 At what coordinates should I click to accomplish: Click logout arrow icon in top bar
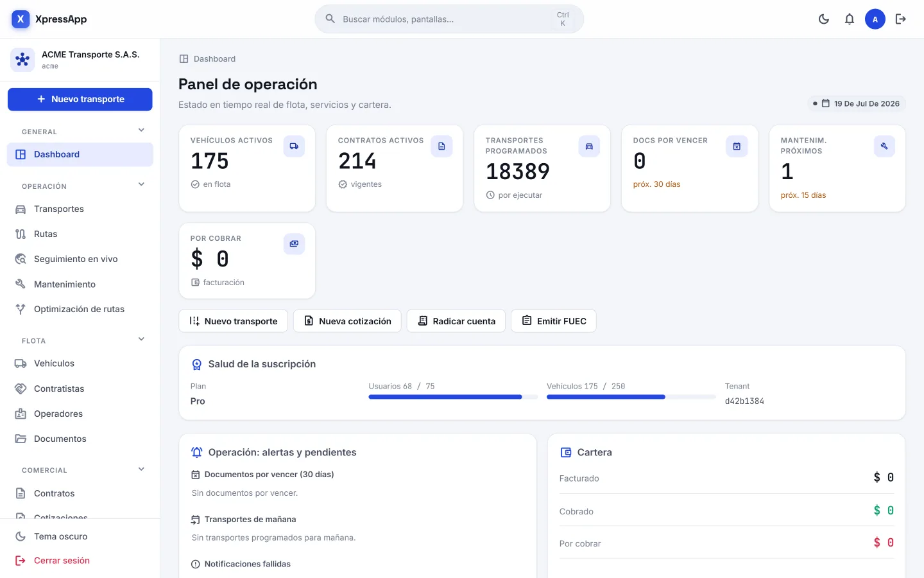(901, 19)
